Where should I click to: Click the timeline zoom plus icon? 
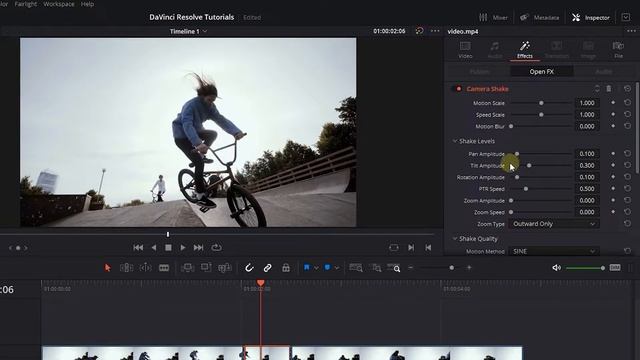pos(469,268)
